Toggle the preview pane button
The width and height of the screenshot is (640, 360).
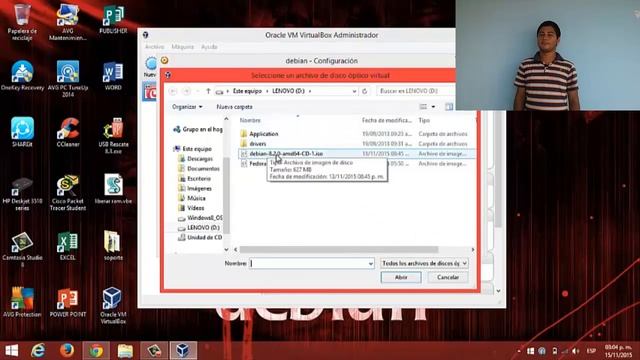[449, 107]
